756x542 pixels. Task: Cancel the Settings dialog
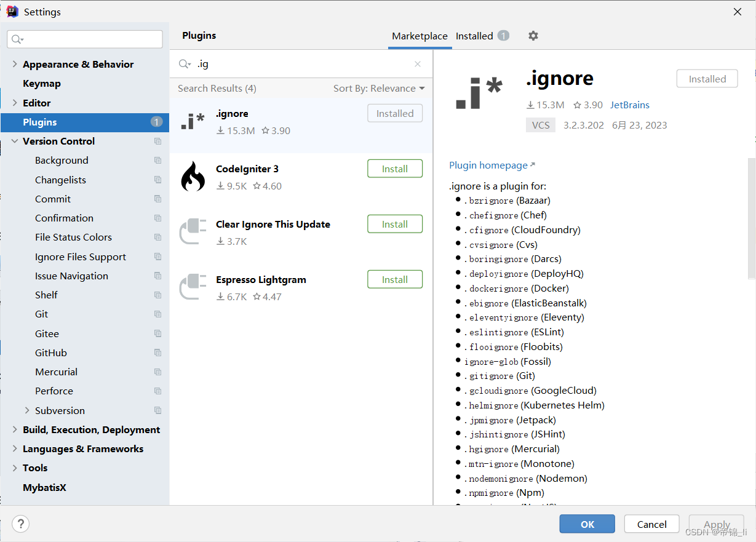click(x=651, y=524)
